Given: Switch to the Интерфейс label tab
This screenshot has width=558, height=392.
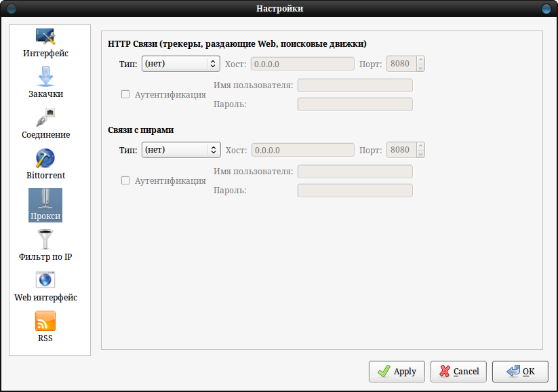Looking at the screenshot, I should 45,54.
